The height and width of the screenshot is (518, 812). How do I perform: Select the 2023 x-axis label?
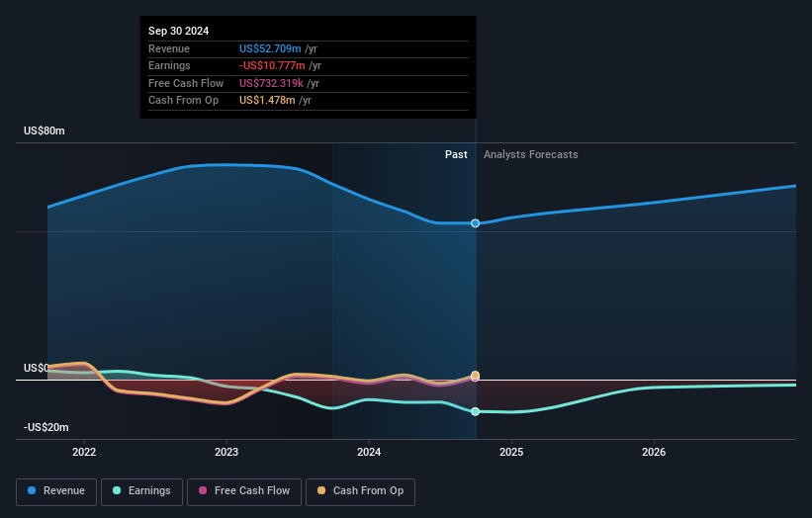pos(226,452)
